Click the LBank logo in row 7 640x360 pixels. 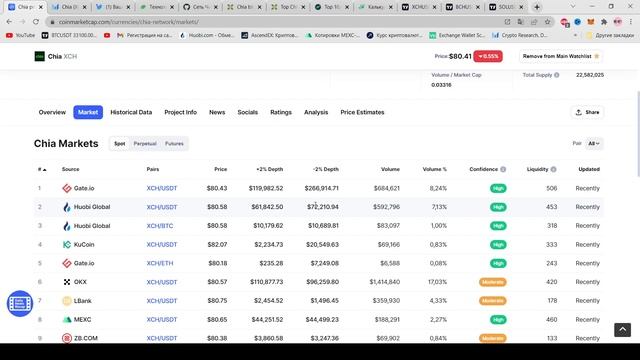pos(67,301)
